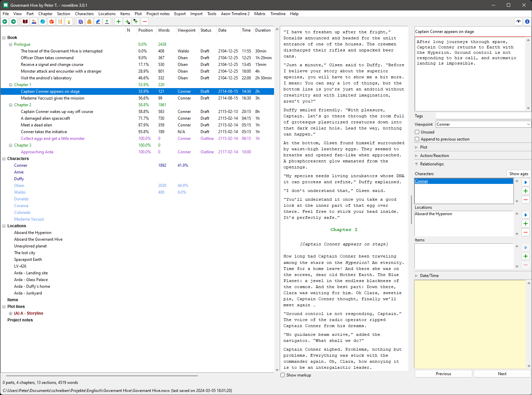Screen dimensions: 532x395
Task: Open the Viewpoint dropdown showing Conner
Action: 483,124
